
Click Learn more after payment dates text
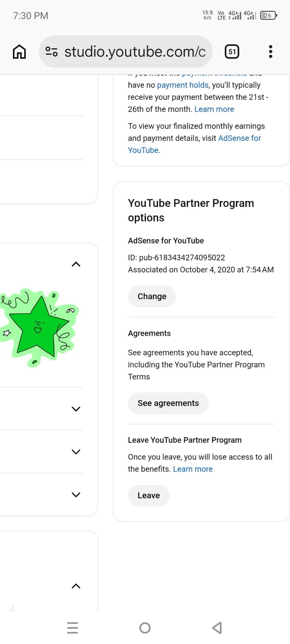tap(214, 109)
